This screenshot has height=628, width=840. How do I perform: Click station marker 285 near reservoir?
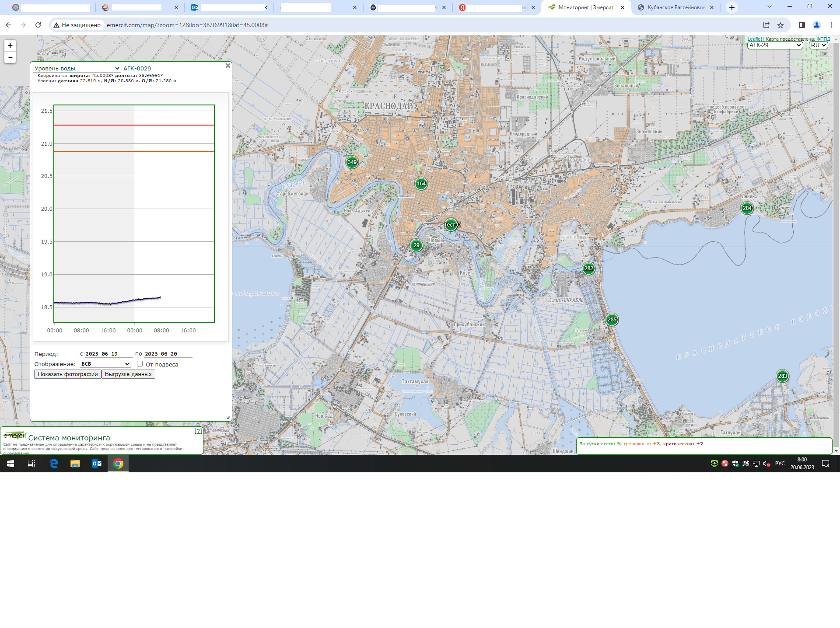pyautogui.click(x=612, y=320)
